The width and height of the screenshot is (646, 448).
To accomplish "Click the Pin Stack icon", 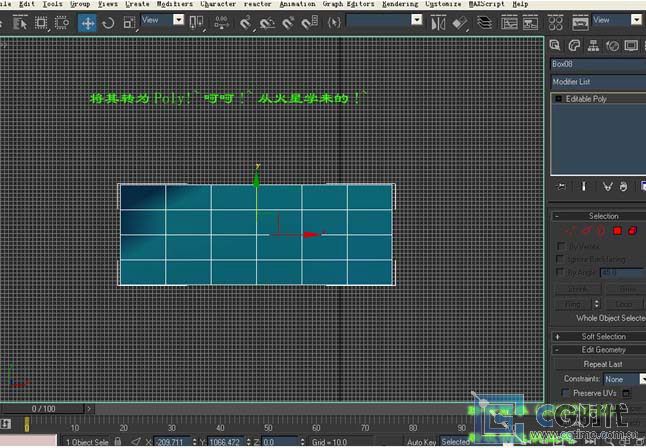I will pos(561,187).
